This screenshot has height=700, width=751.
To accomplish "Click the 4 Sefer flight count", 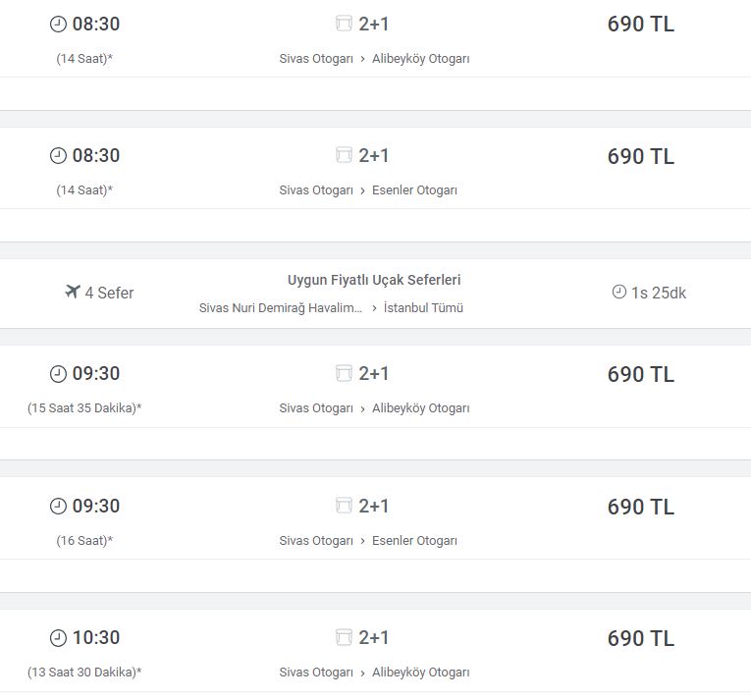I will (x=109, y=293).
